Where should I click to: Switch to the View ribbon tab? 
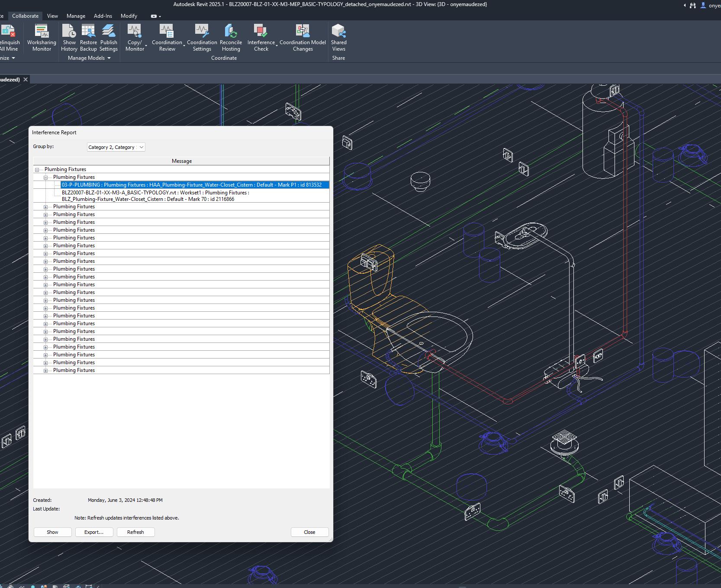(x=52, y=16)
